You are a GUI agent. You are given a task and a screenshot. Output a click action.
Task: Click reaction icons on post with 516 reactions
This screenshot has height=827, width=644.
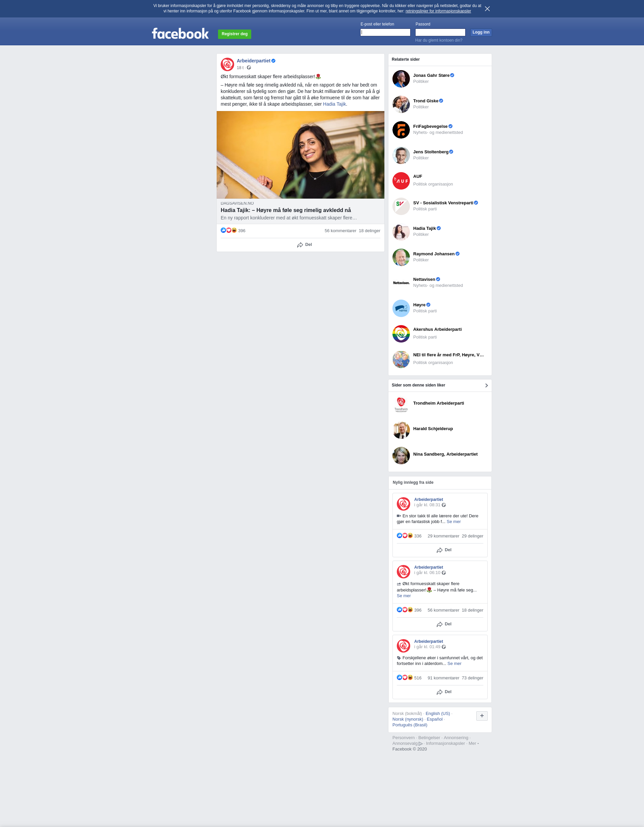coord(405,677)
